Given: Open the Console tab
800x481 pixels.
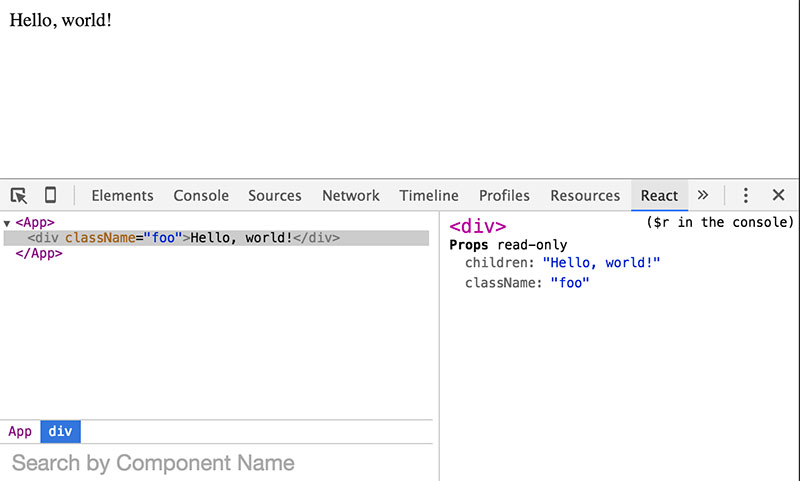Looking at the screenshot, I should [x=201, y=196].
